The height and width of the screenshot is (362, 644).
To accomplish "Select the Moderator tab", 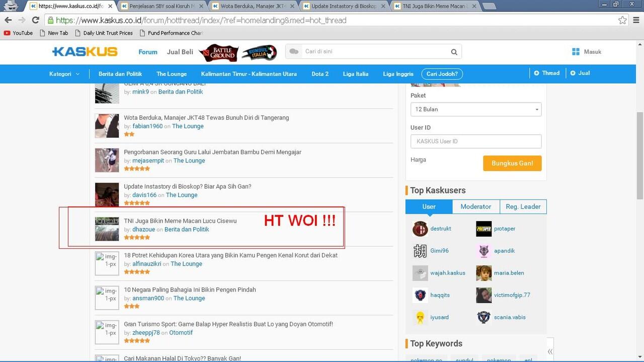I will coord(476,207).
